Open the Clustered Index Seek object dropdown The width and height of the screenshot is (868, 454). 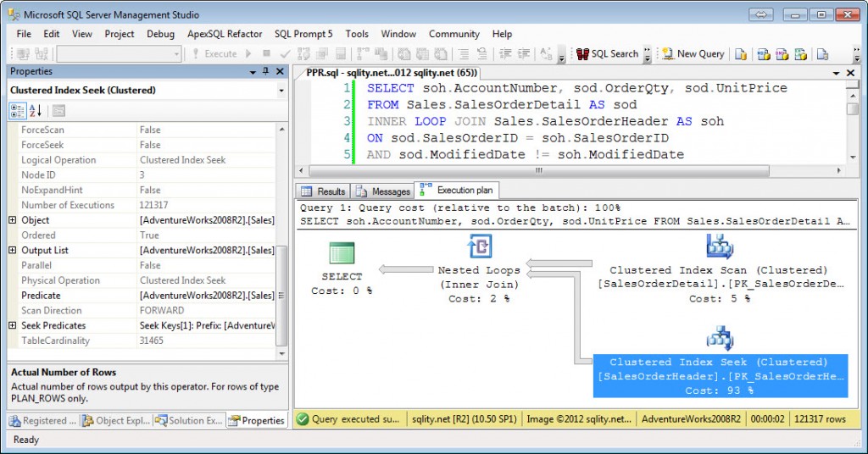click(281, 91)
